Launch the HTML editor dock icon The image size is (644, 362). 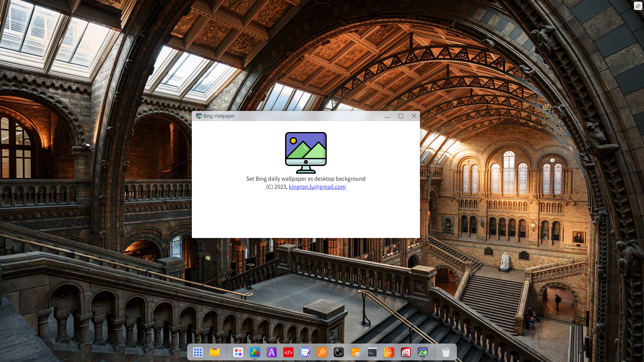click(x=305, y=352)
